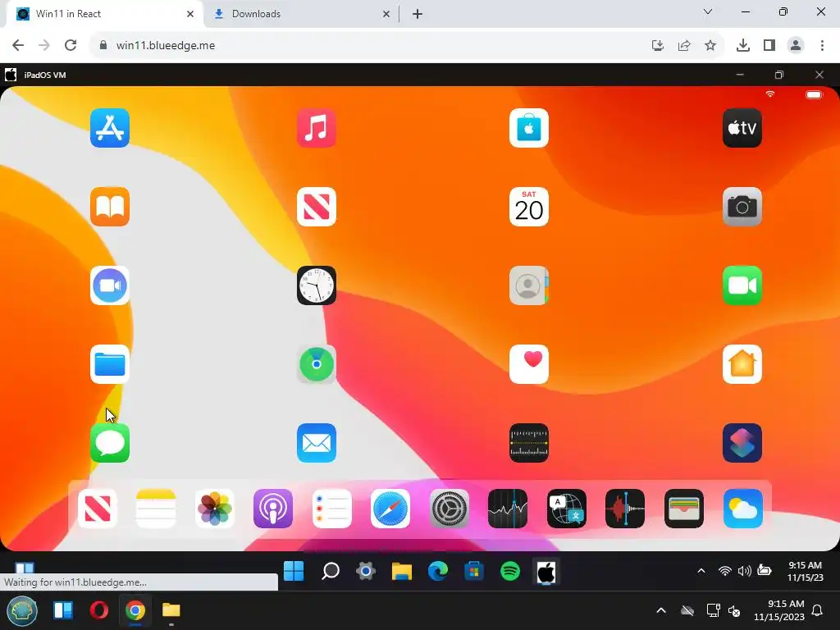Screen dimensions: 840x630
Task: Open the News app on home screen grid
Action: pyautogui.click(x=317, y=207)
